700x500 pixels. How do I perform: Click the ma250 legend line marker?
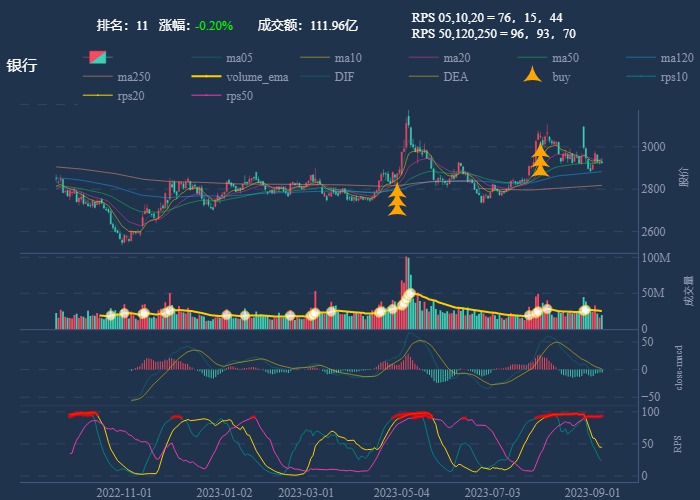tap(98, 77)
